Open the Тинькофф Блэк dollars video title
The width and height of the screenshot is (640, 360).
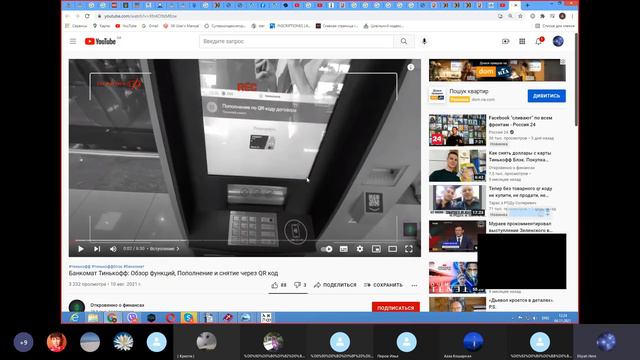pyautogui.click(x=520, y=156)
